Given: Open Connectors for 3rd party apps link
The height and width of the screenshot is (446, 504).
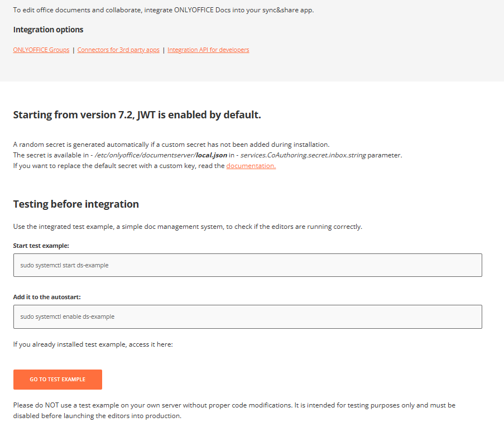Looking at the screenshot, I should click(x=118, y=50).
